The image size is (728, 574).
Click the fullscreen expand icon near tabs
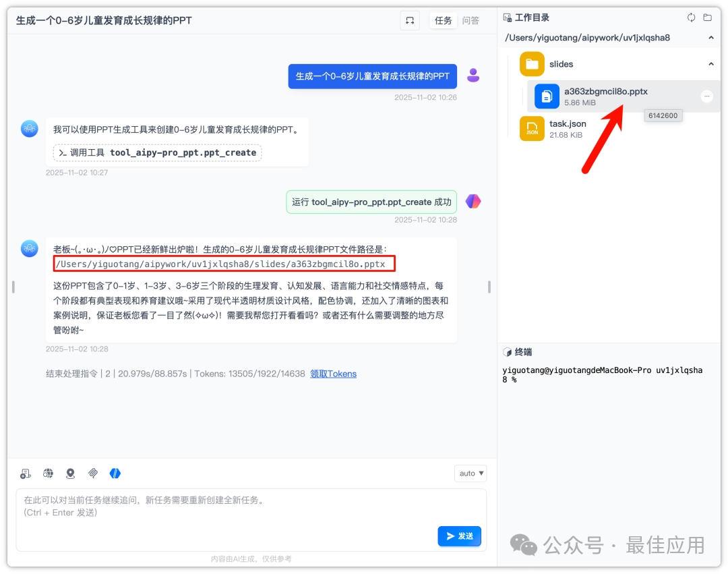[410, 20]
